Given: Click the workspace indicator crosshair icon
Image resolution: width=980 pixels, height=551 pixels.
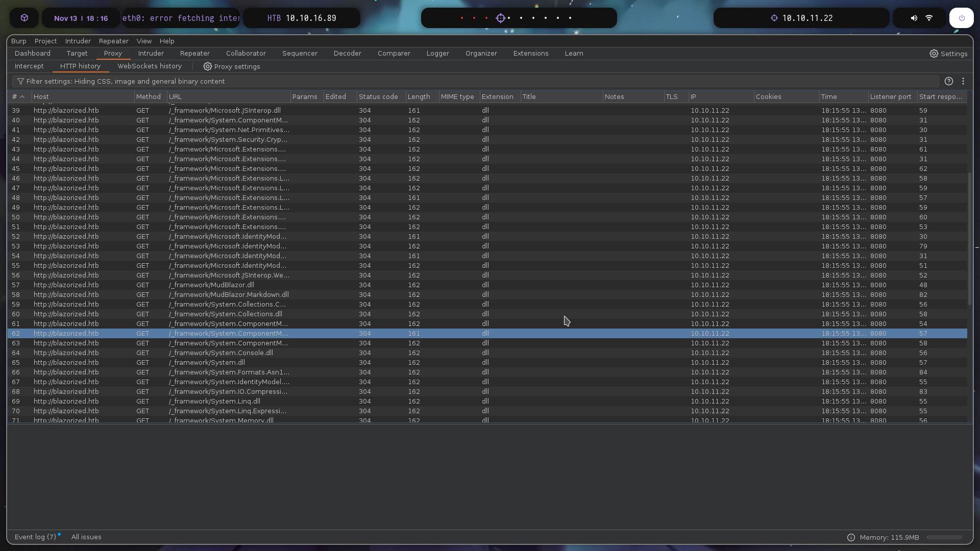Looking at the screenshot, I should click(x=501, y=18).
